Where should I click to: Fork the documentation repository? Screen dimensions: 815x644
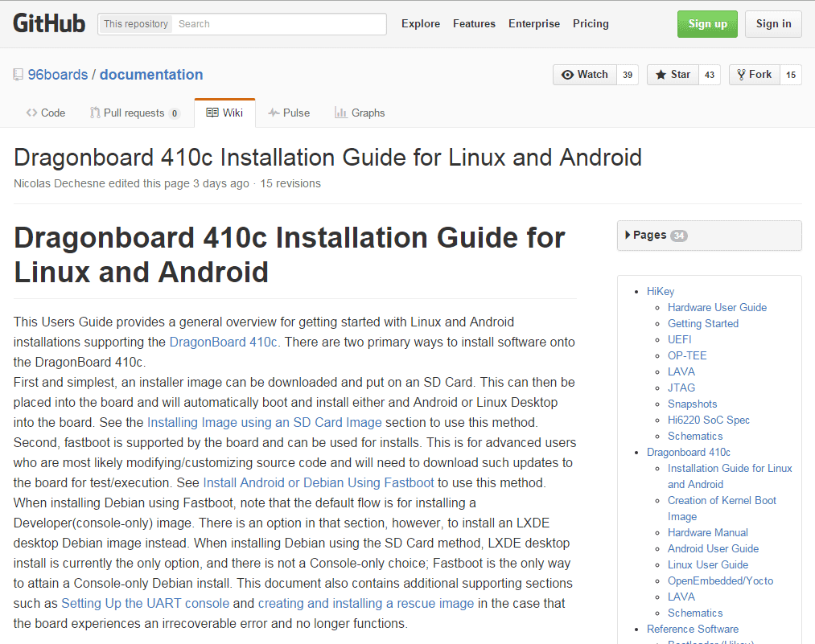point(754,75)
